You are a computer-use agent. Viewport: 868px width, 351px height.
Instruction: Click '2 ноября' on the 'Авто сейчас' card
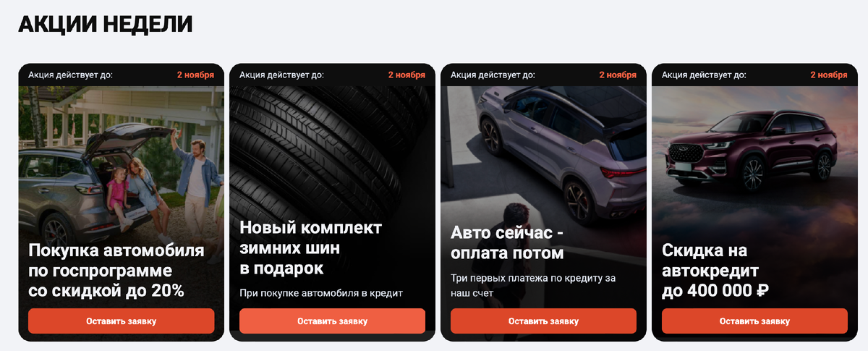[618, 75]
